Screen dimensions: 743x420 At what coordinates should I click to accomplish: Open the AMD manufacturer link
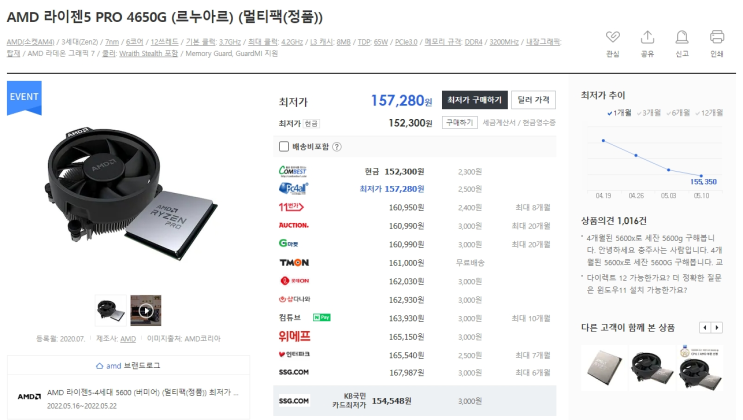(128, 339)
